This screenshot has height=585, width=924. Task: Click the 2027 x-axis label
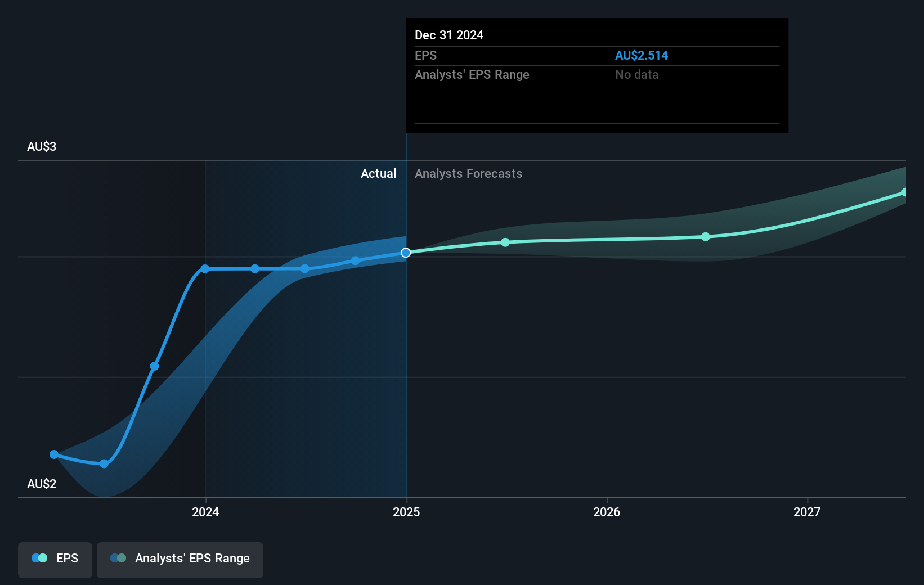pos(807,512)
